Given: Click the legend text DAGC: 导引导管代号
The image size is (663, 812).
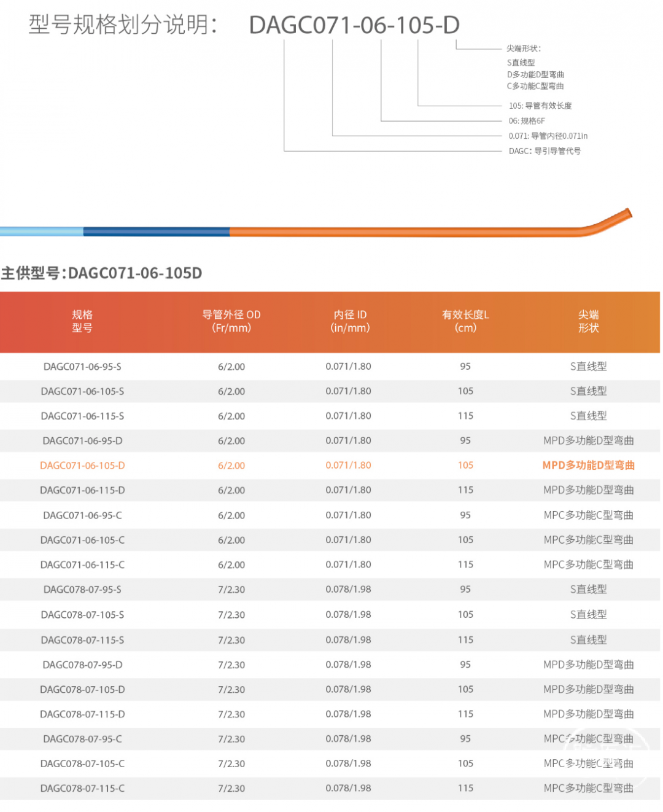Looking at the screenshot, I should [545, 151].
